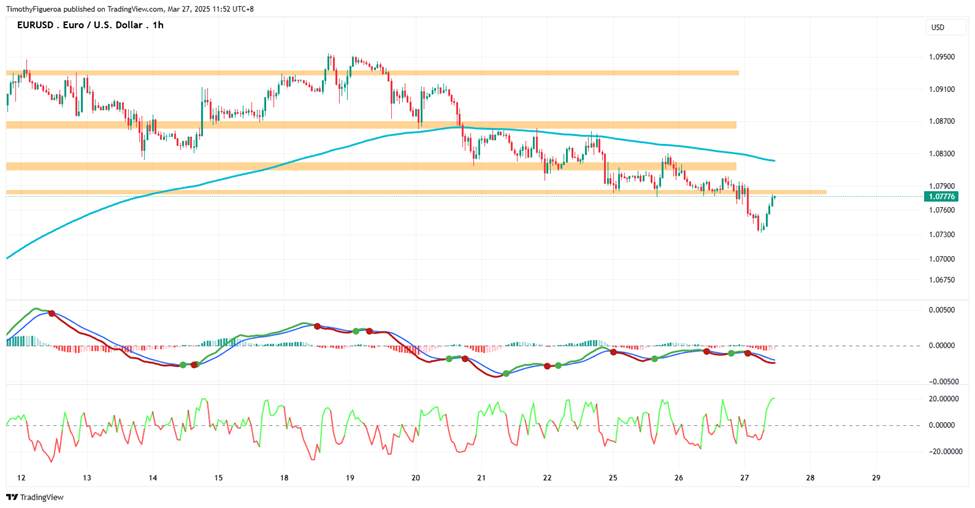
Task: Select the orange zone near 1.08650
Action: (x=371, y=125)
